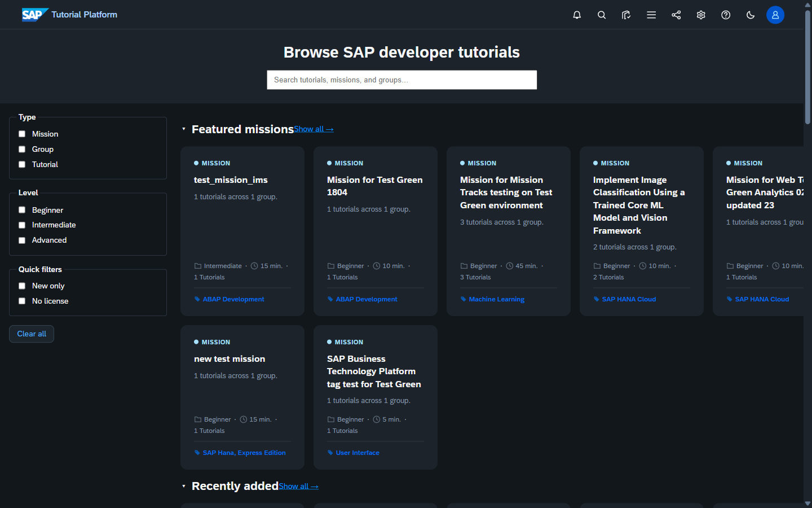Image resolution: width=812 pixels, height=508 pixels.
Task: Open the Machine Learning tag link
Action: (496, 299)
